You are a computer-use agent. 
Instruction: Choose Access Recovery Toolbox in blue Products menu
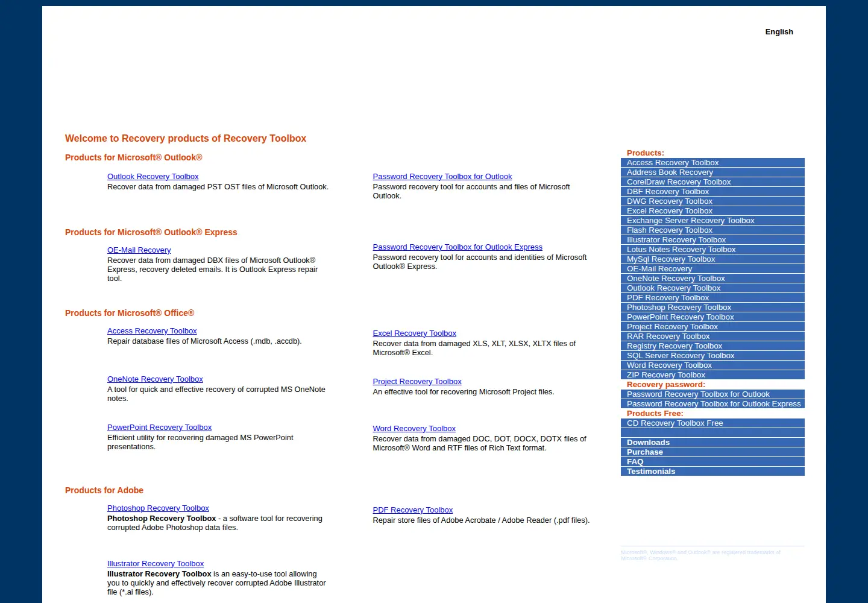click(x=712, y=163)
